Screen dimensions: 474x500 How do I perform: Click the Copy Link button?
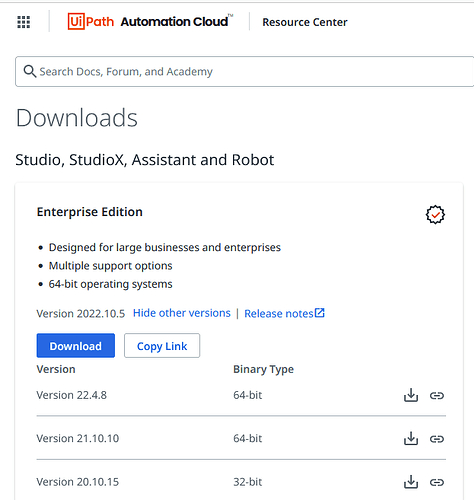point(162,346)
